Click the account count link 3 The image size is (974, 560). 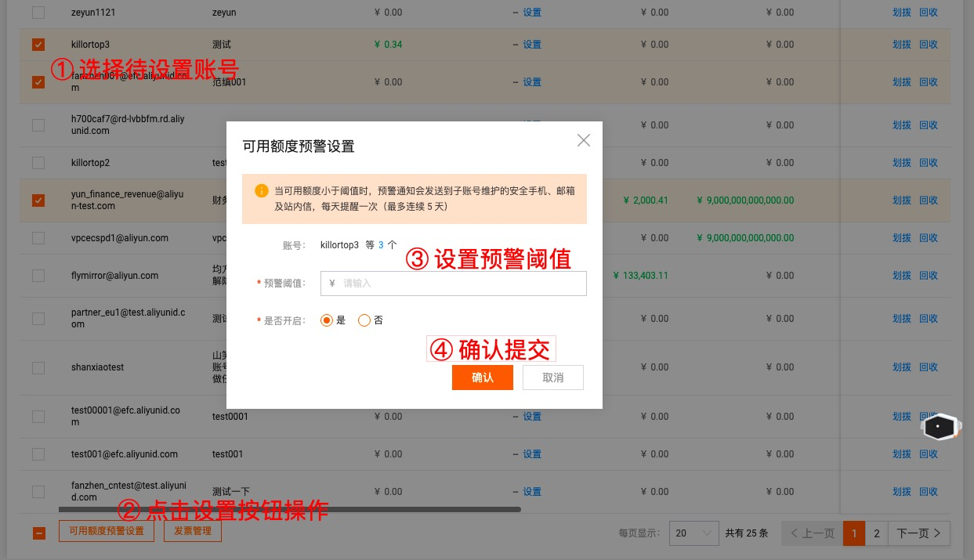pos(382,245)
